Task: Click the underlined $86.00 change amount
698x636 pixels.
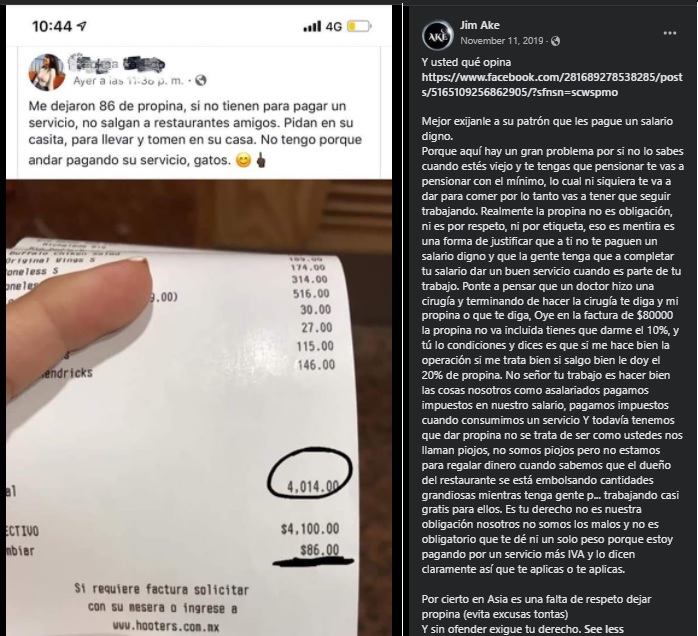Action: click(x=319, y=551)
